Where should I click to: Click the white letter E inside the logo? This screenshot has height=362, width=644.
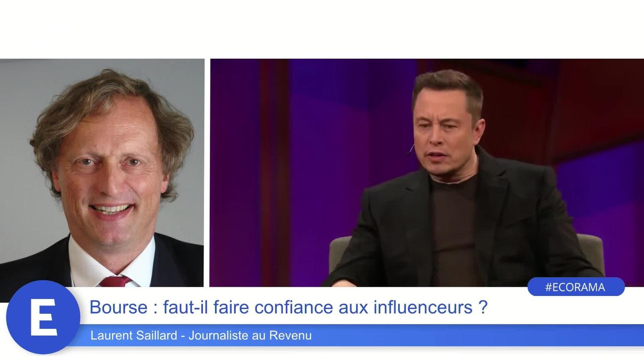(x=43, y=318)
